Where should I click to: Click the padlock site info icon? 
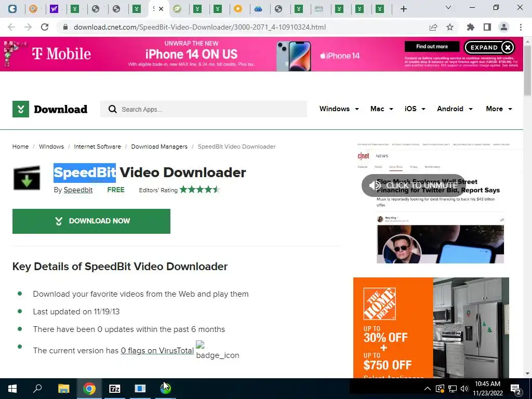[x=65, y=27]
